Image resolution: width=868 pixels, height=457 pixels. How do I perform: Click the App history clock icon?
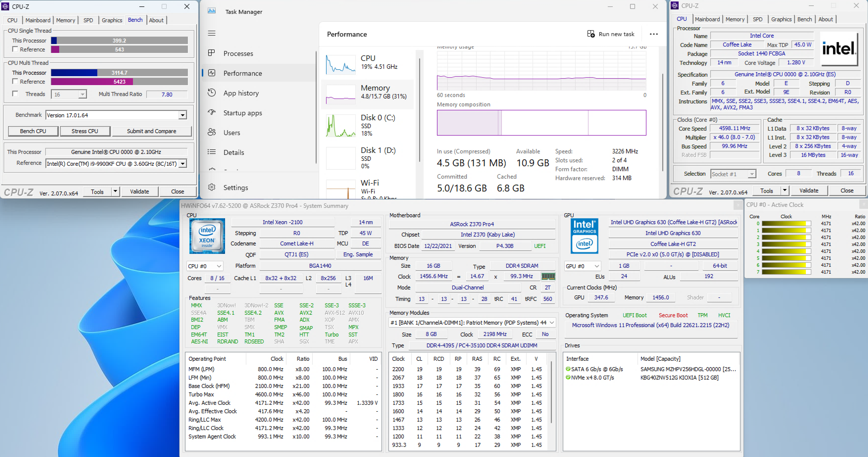[212, 93]
